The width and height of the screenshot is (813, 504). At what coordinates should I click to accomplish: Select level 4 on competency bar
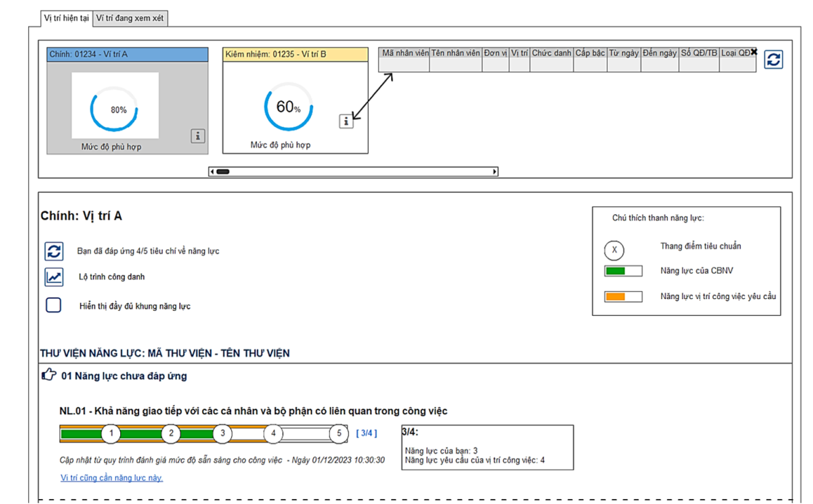click(273, 433)
